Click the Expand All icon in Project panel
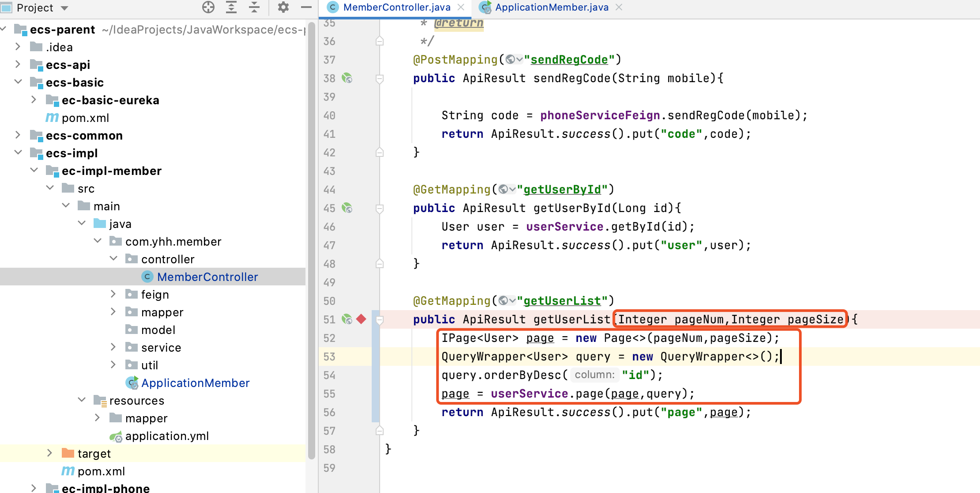The width and height of the screenshot is (980, 493). [x=231, y=7]
